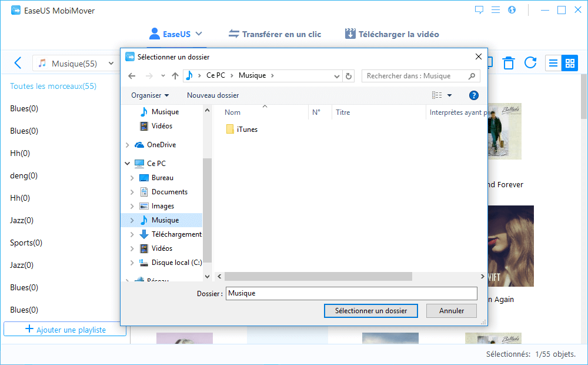Click the trash delete icon
The width and height of the screenshot is (588, 365).
coord(509,63)
